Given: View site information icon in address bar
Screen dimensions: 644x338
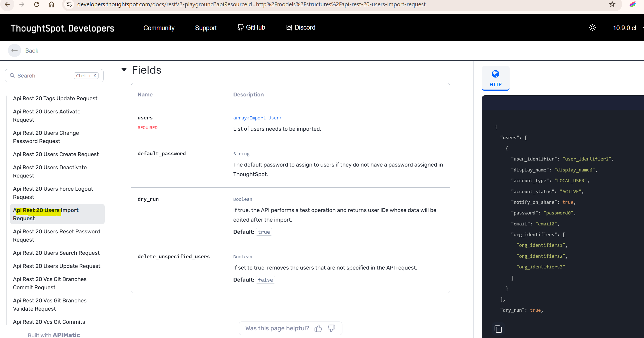Looking at the screenshot, I should click(x=69, y=4).
